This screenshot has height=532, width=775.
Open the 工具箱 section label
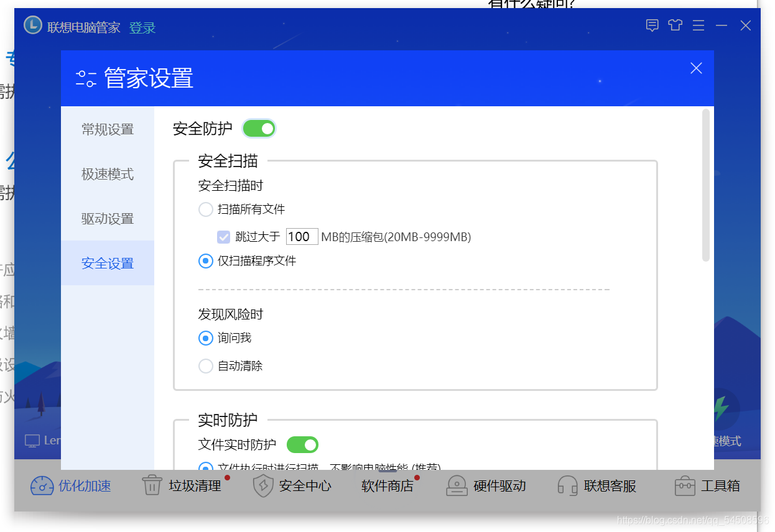tap(721, 486)
